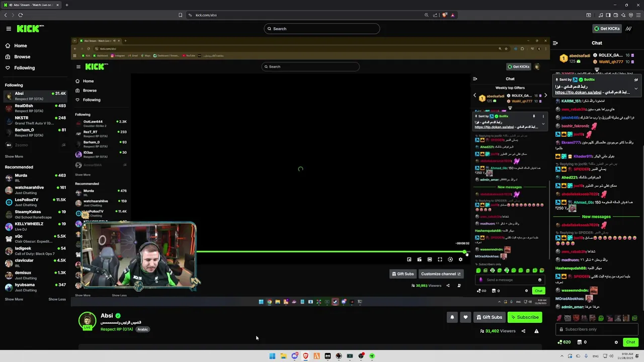This screenshot has height=362, width=644.
Task: Open Discord from the taskbar
Action: [x=294, y=356]
